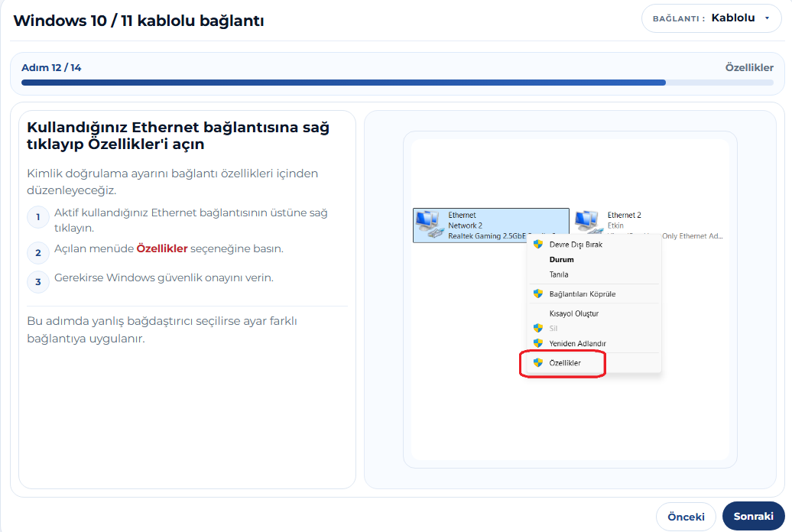
Task: Click the Özellikler label beside the progress bar
Action: click(x=749, y=68)
